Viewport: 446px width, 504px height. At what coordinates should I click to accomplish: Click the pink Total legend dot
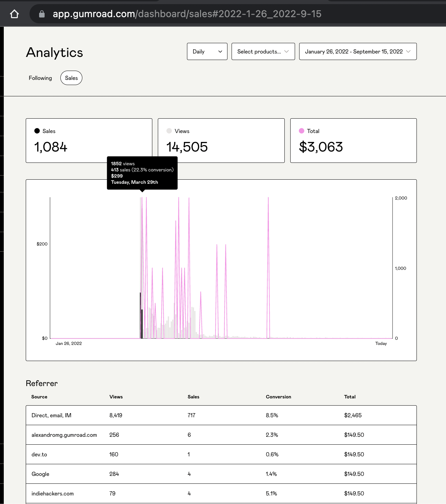click(x=302, y=131)
